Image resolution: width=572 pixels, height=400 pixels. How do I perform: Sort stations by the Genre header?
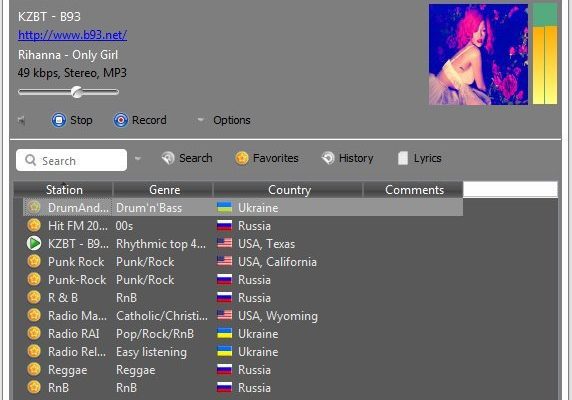click(x=164, y=190)
